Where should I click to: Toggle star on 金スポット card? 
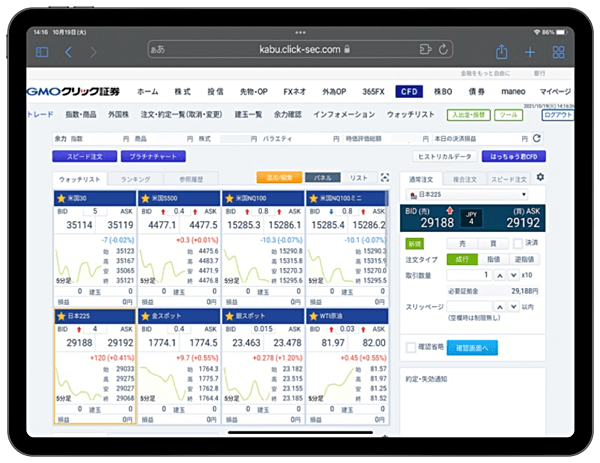pos(145,316)
